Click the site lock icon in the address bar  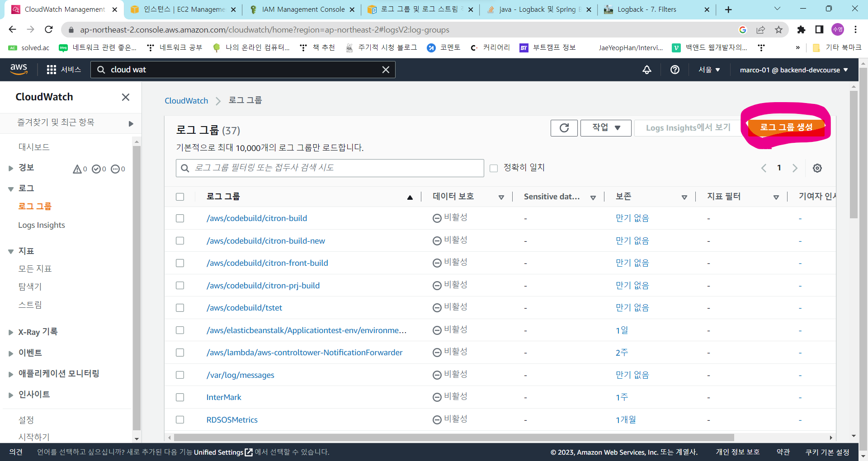tap(71, 30)
